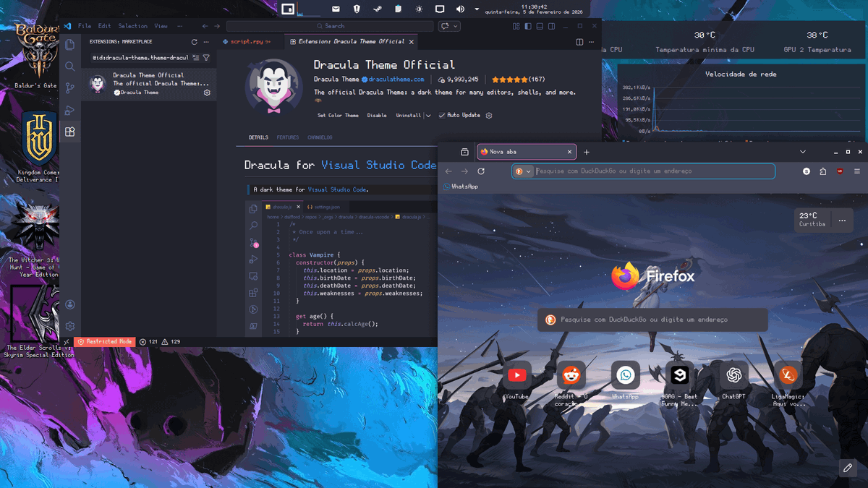Open the YouTube shortcut tile
The image size is (868, 488).
coord(516,375)
